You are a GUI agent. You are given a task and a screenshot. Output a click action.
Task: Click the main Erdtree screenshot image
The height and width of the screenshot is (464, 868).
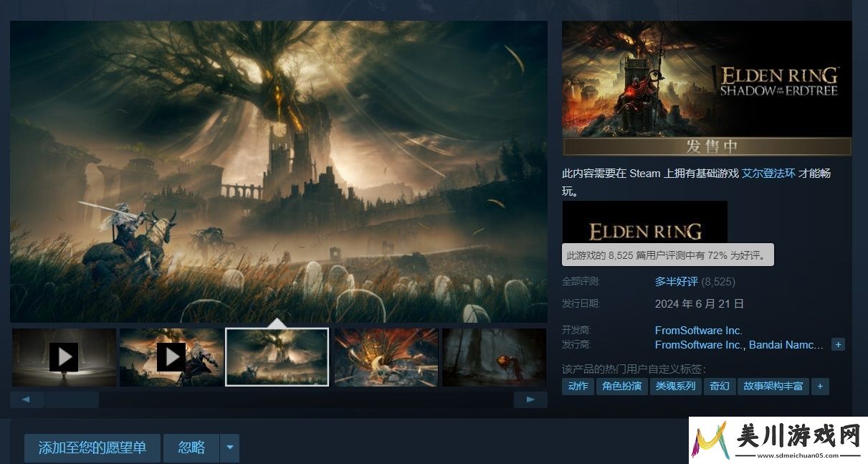click(x=279, y=171)
